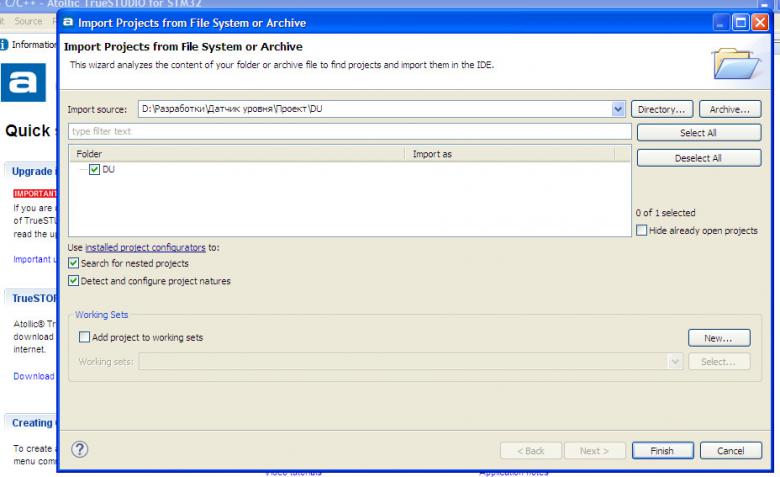
Task: Click the type filter text field
Action: (x=350, y=131)
